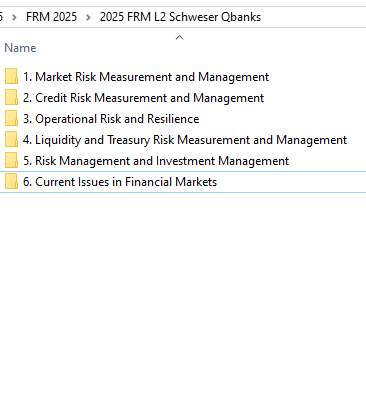Select '3. Operational Risk and Resilience' name
Image resolution: width=366 pixels, height=399 pixels.
coord(111,119)
